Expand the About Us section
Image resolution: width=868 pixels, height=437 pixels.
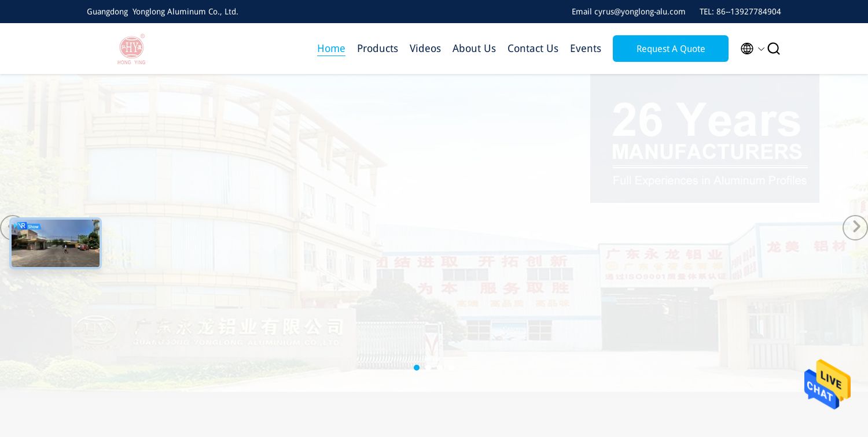474,49
